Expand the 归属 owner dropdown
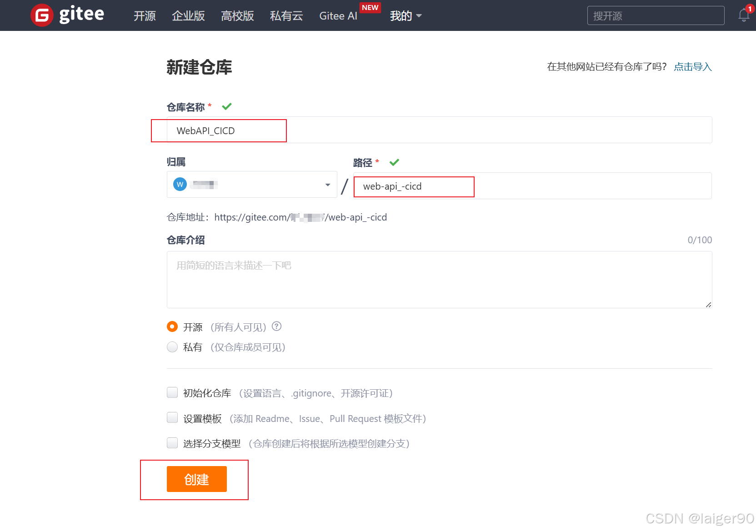Image resolution: width=756 pixels, height=532 pixels. 252,185
